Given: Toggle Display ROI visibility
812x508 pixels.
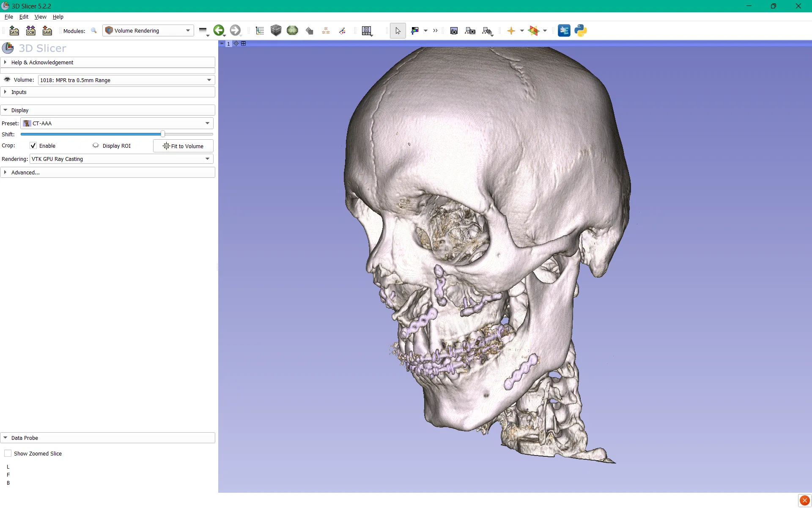Looking at the screenshot, I should pos(96,146).
